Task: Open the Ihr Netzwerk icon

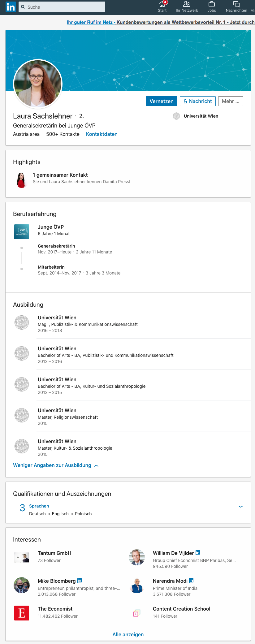Action: click(x=187, y=4)
